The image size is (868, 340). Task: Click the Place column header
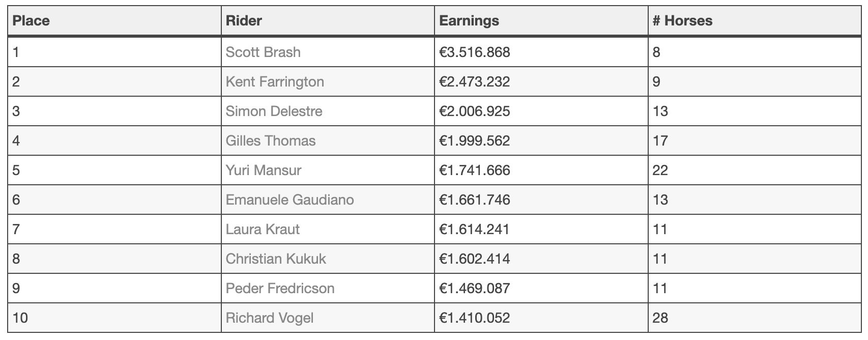[31, 21]
